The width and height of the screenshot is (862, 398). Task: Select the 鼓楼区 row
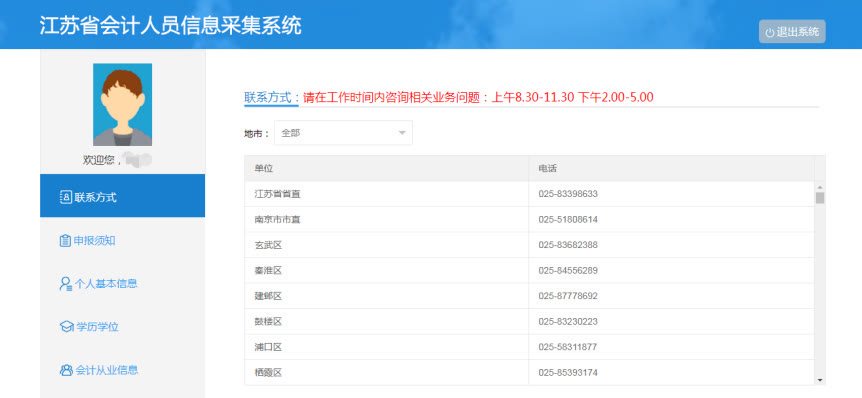[x=529, y=321]
